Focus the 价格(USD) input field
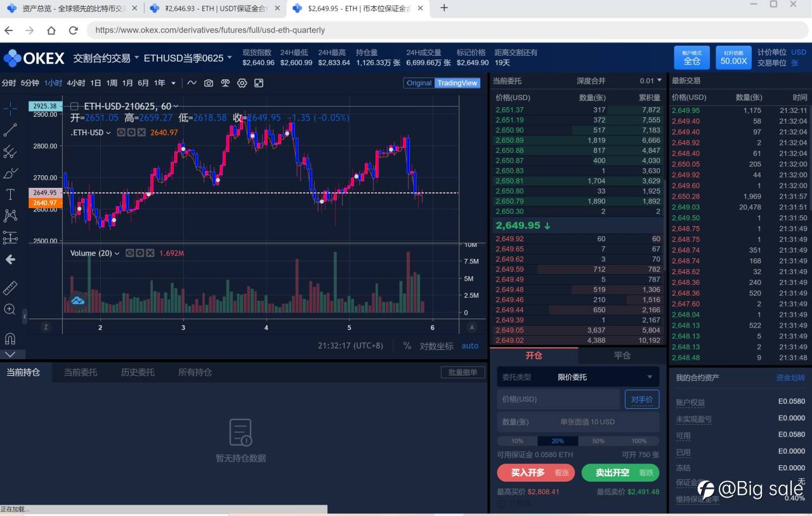This screenshot has width=812, height=516. (559, 399)
